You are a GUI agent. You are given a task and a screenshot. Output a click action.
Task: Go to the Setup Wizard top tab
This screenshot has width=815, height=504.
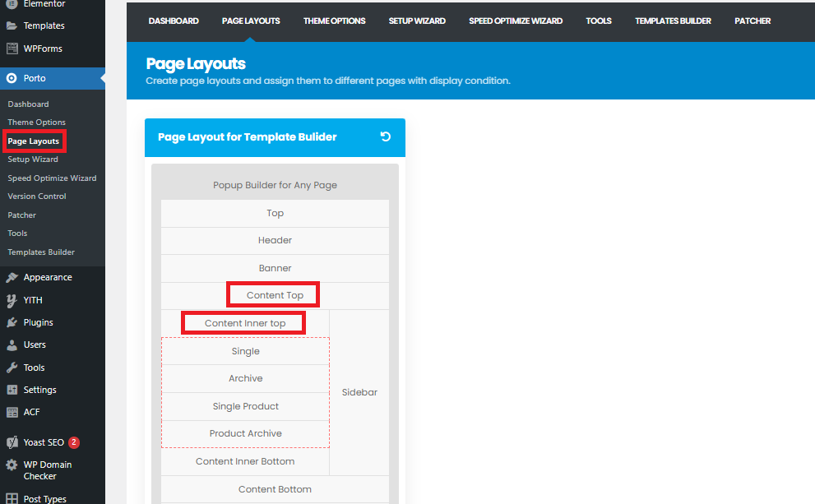click(x=417, y=21)
